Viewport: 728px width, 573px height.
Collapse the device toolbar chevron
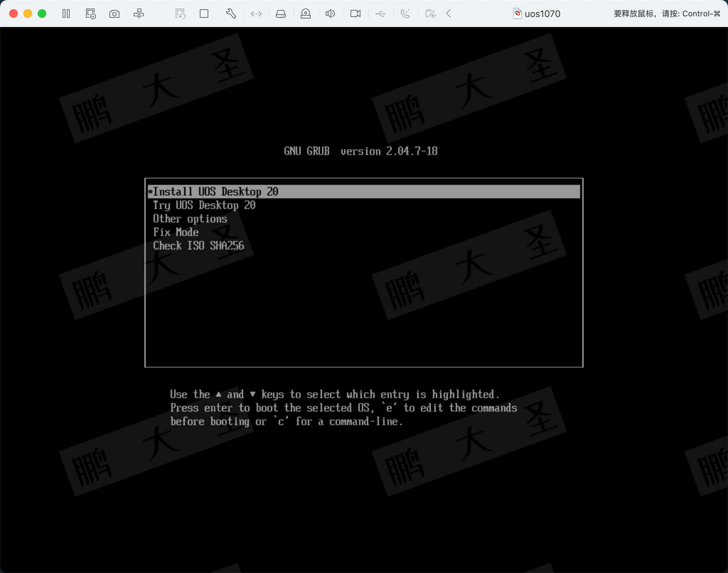pos(449,14)
